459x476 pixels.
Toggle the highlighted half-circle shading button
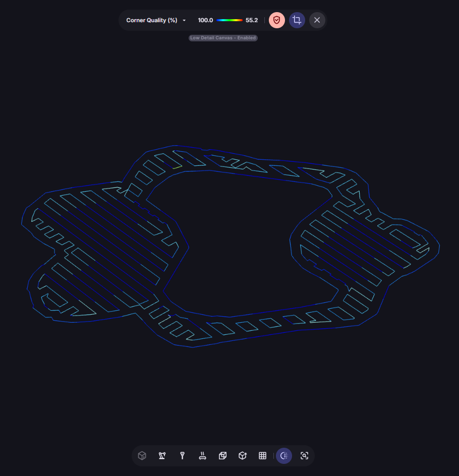(284, 456)
